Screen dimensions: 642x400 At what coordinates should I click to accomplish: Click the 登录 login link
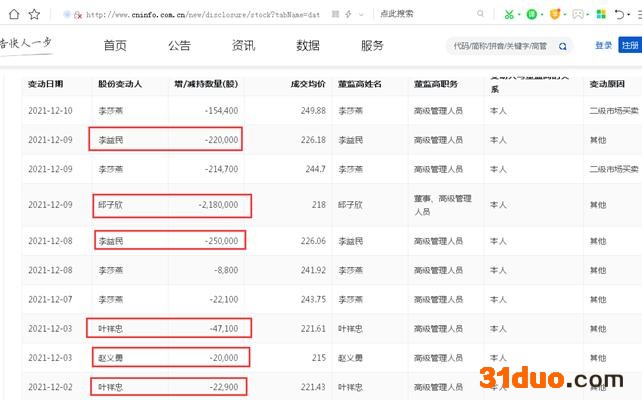coord(604,45)
